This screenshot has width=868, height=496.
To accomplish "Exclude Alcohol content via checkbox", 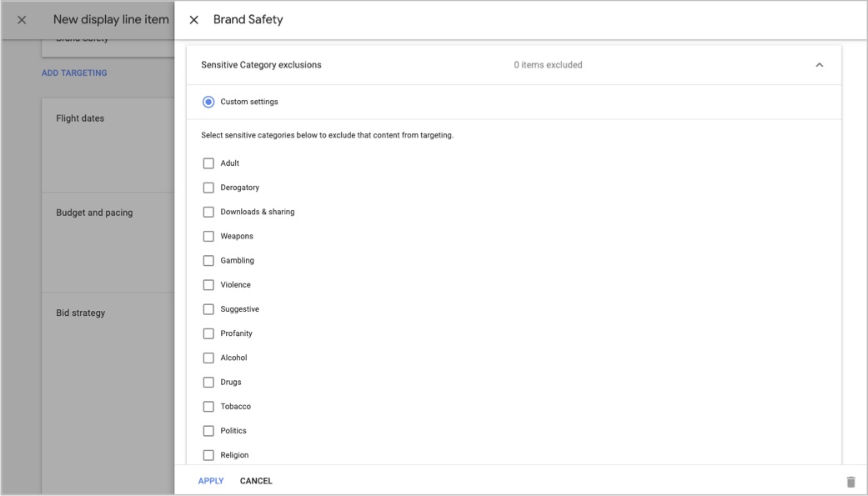I will click(208, 358).
